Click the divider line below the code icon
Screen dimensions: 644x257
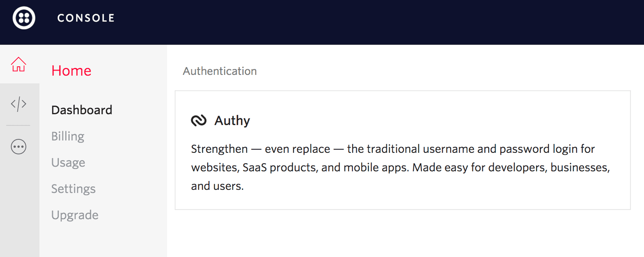tap(18, 125)
